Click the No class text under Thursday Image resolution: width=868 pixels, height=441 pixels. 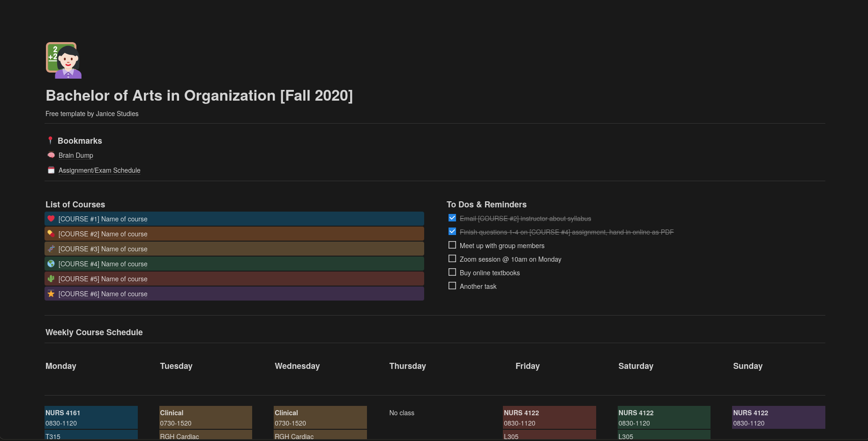tap(402, 413)
